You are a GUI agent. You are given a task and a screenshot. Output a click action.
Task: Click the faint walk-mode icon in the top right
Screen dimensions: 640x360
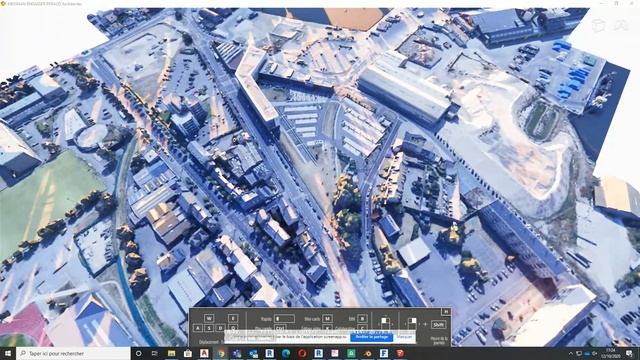click(621, 25)
